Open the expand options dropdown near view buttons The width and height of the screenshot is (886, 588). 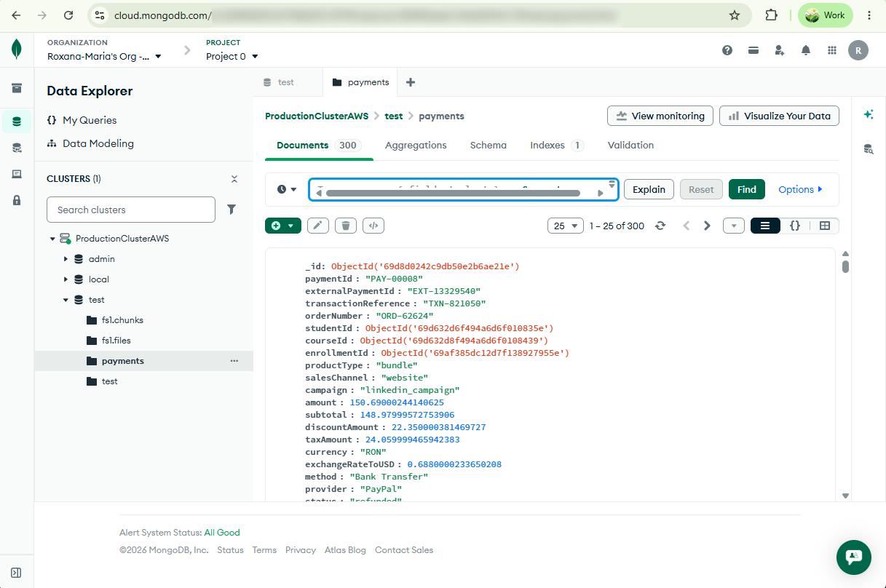734,226
